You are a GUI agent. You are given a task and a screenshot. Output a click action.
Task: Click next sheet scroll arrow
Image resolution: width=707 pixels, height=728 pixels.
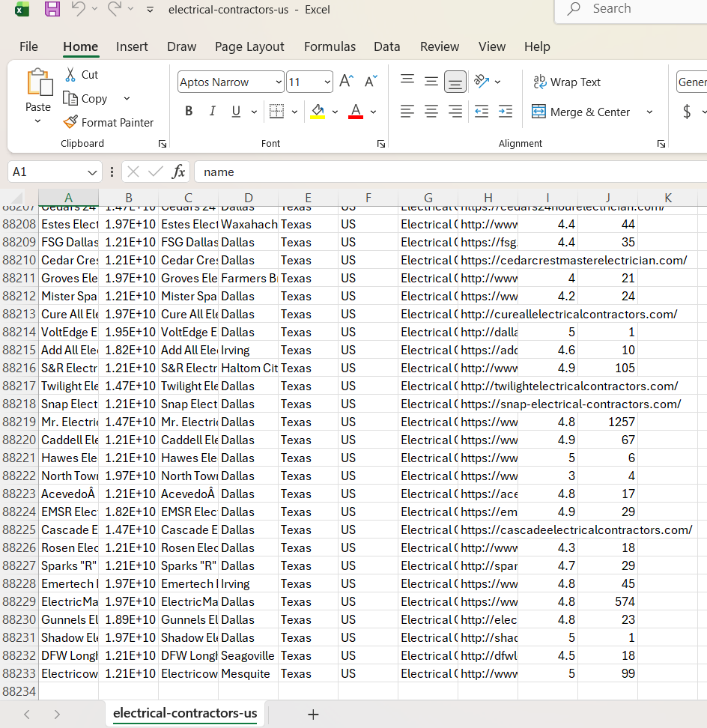coord(57,714)
